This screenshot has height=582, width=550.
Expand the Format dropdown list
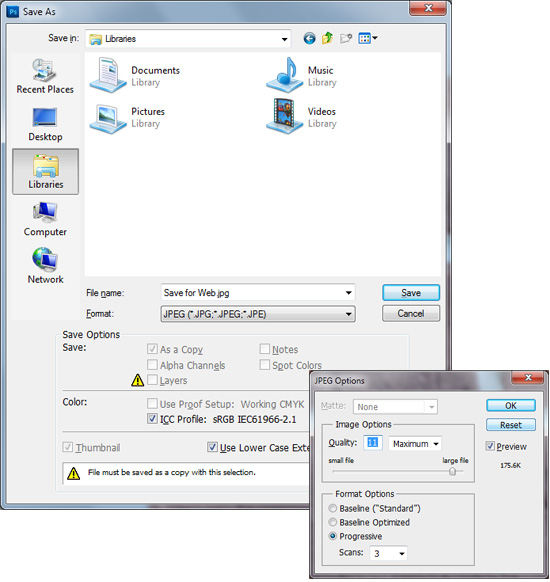coord(258,314)
